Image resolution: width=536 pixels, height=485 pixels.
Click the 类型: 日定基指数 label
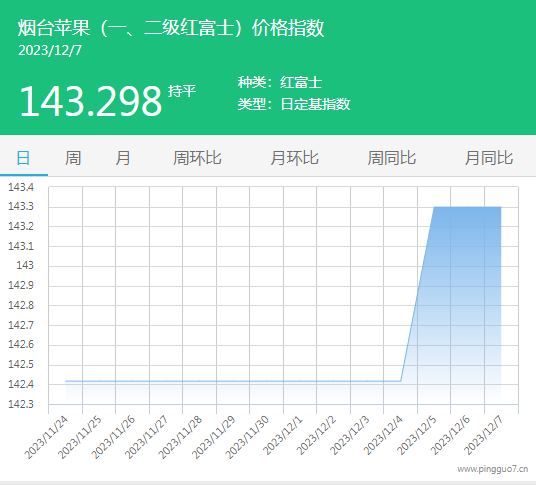tap(294, 104)
